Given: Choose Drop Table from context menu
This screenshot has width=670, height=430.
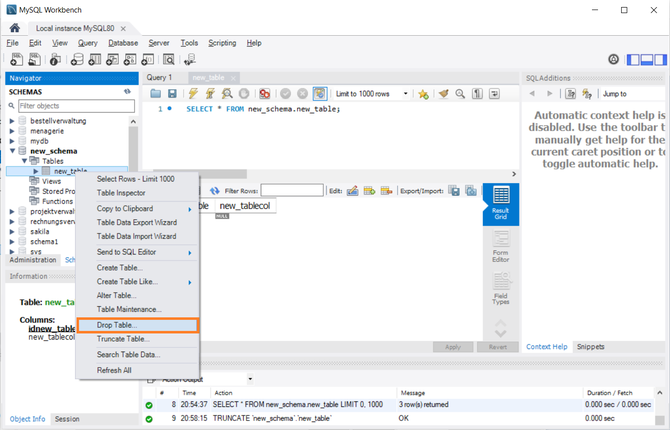Looking at the screenshot, I should pyautogui.click(x=138, y=325).
